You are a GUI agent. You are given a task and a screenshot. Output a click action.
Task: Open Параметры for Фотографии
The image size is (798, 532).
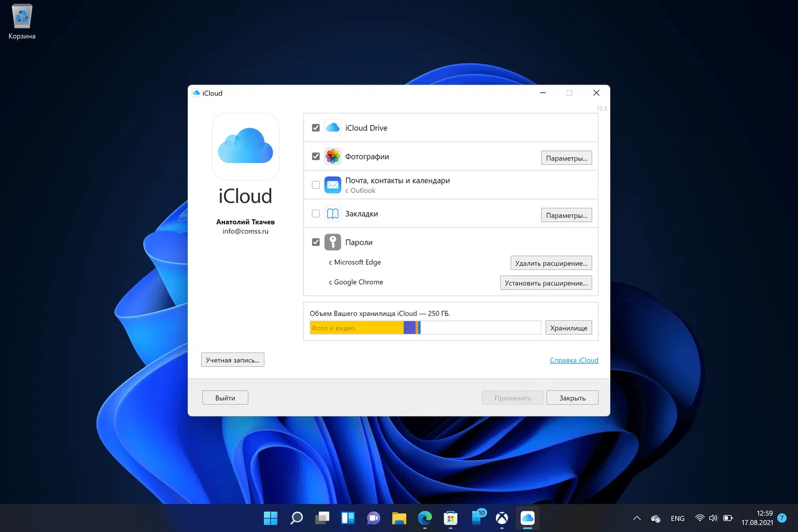click(567, 158)
